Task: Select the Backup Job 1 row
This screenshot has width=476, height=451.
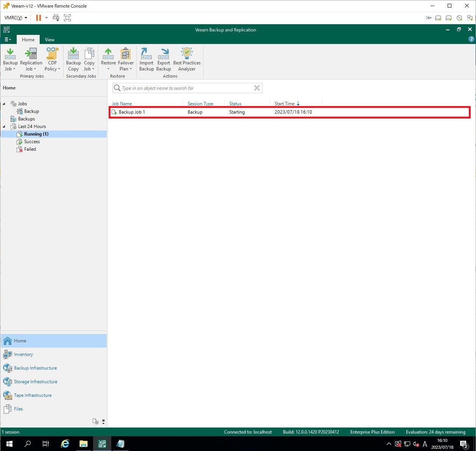Action: 289,112
